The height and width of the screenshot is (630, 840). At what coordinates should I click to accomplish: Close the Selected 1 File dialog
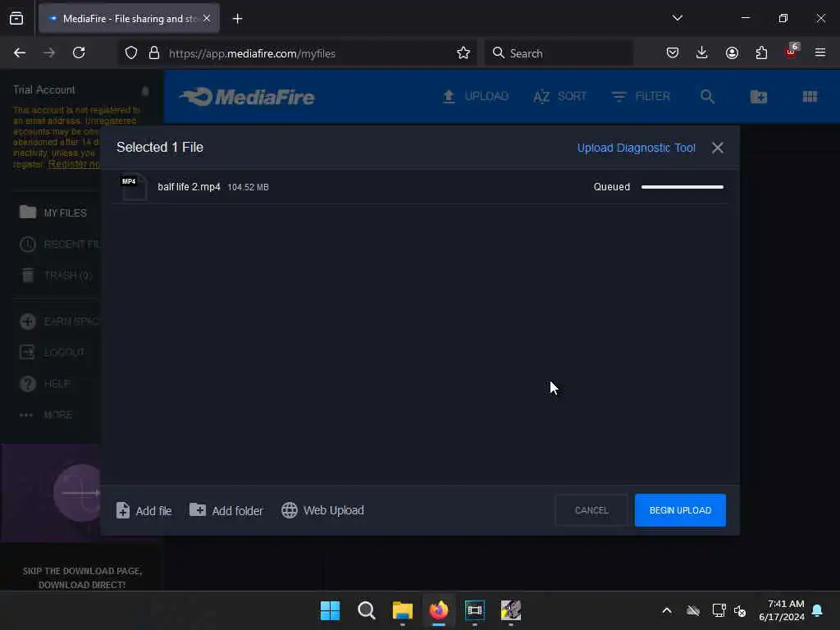(x=717, y=148)
